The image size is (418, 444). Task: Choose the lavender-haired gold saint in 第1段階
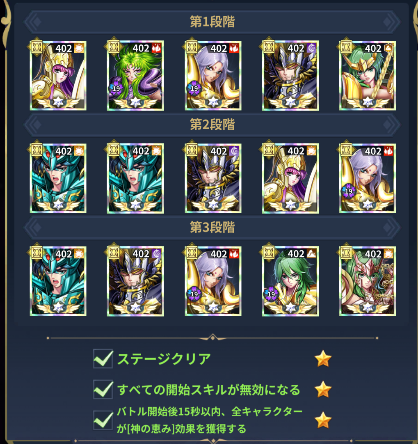point(213,76)
